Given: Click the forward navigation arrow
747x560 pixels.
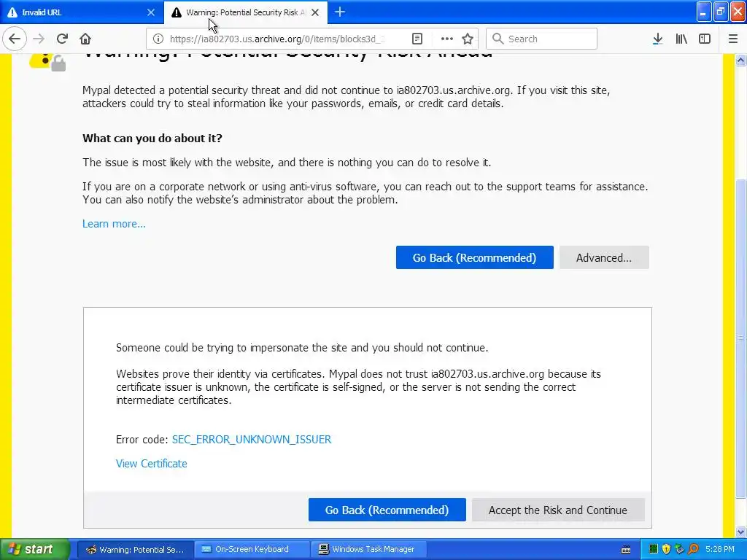Looking at the screenshot, I should (39, 39).
